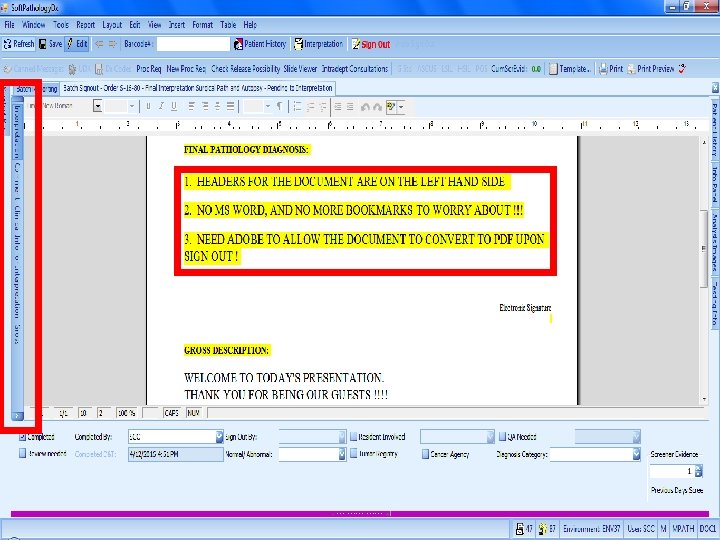This screenshot has height=540, width=720.
Task: Click the purple panel splitter bar
Action: click(360, 513)
